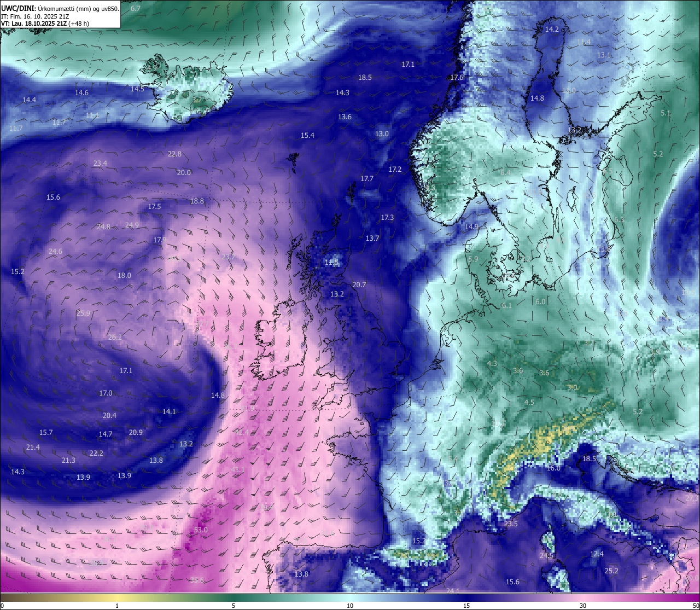Click the 17.7 map value

(367, 178)
